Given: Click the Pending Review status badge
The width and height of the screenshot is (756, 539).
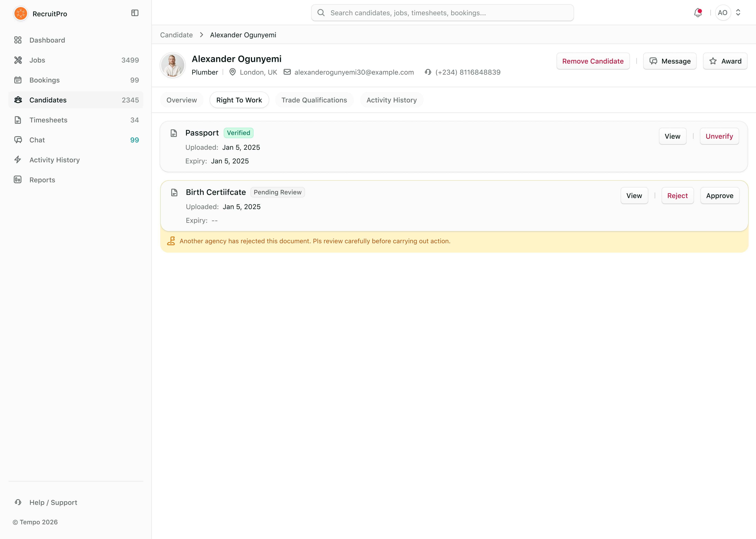Looking at the screenshot, I should [278, 192].
